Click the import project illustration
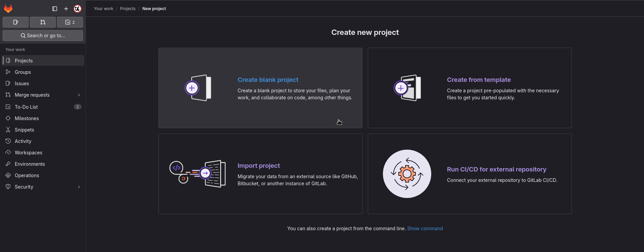644x252 pixels. click(x=198, y=174)
